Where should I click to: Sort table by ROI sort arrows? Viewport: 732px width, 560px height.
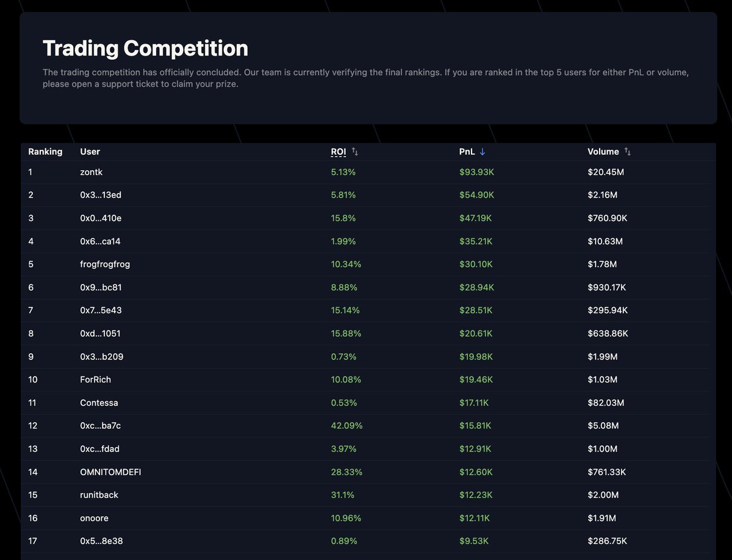[355, 151]
